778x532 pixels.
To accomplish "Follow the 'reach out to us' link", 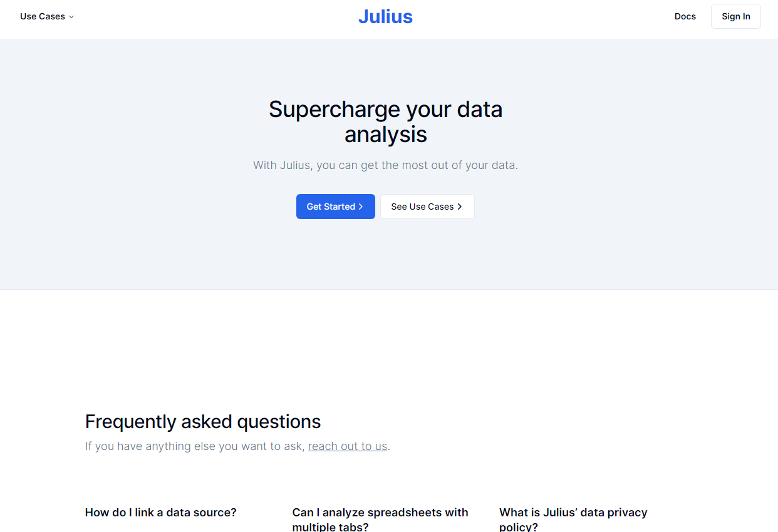I will (348, 446).
